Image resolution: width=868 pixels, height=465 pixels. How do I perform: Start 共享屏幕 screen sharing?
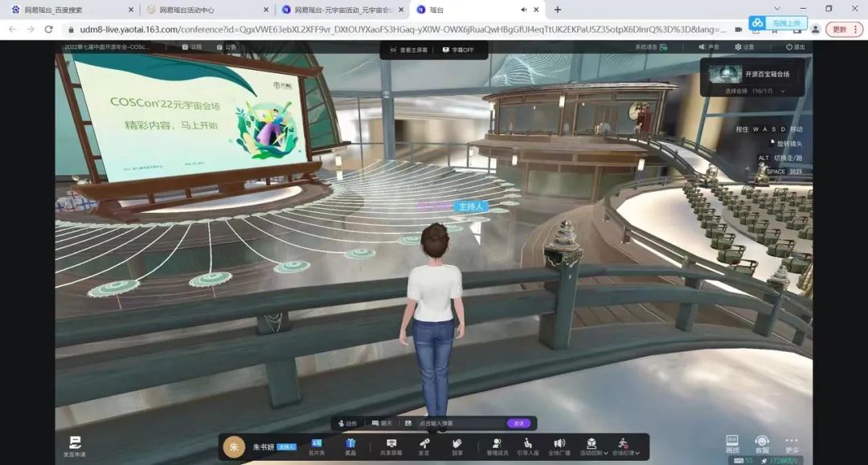pyautogui.click(x=391, y=447)
